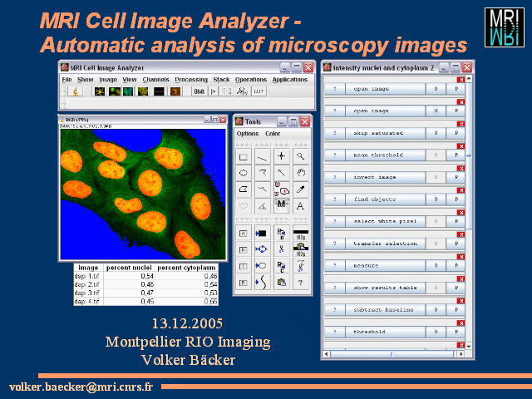Select the Angle measurement tool
The image size is (532, 399).
263,205
